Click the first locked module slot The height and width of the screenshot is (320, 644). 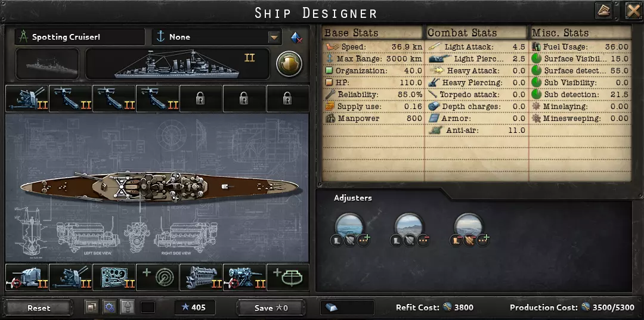coord(200,99)
